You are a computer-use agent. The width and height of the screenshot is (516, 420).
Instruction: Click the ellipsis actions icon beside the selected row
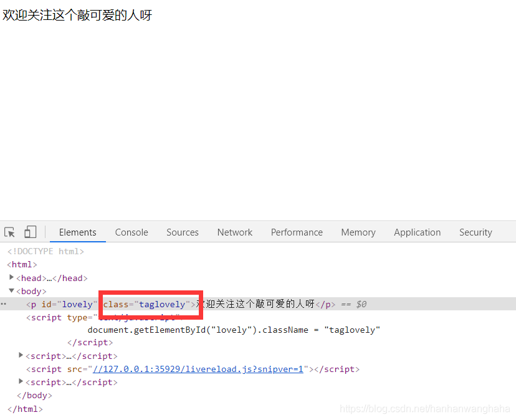[3, 304]
